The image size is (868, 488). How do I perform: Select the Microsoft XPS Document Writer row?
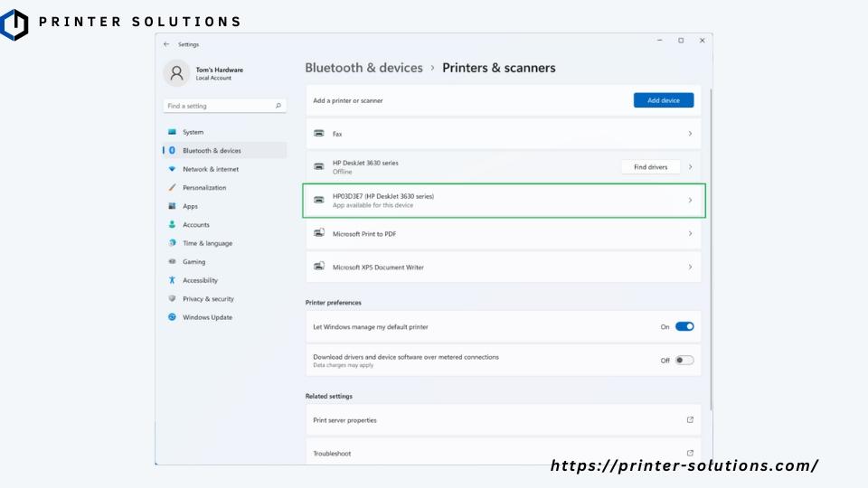coord(504,267)
